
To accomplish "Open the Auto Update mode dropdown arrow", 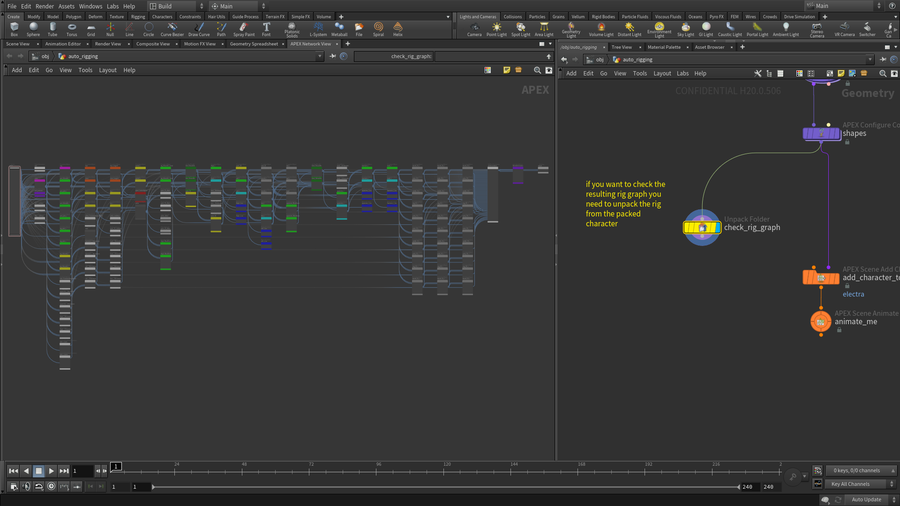I will click(893, 500).
